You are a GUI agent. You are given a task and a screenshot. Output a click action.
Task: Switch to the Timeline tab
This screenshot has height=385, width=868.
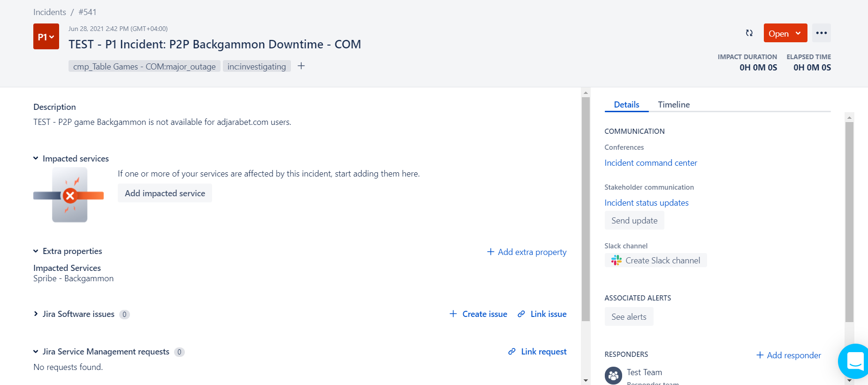click(x=674, y=105)
